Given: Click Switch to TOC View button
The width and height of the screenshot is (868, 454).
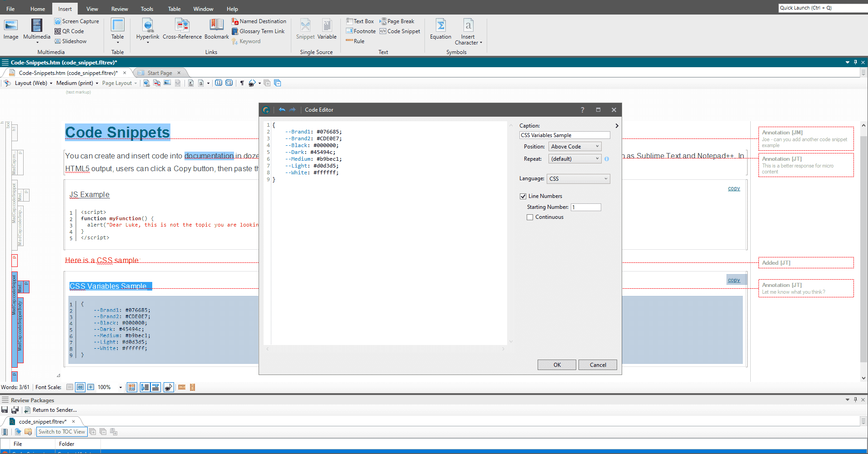Looking at the screenshot, I should (x=61, y=432).
